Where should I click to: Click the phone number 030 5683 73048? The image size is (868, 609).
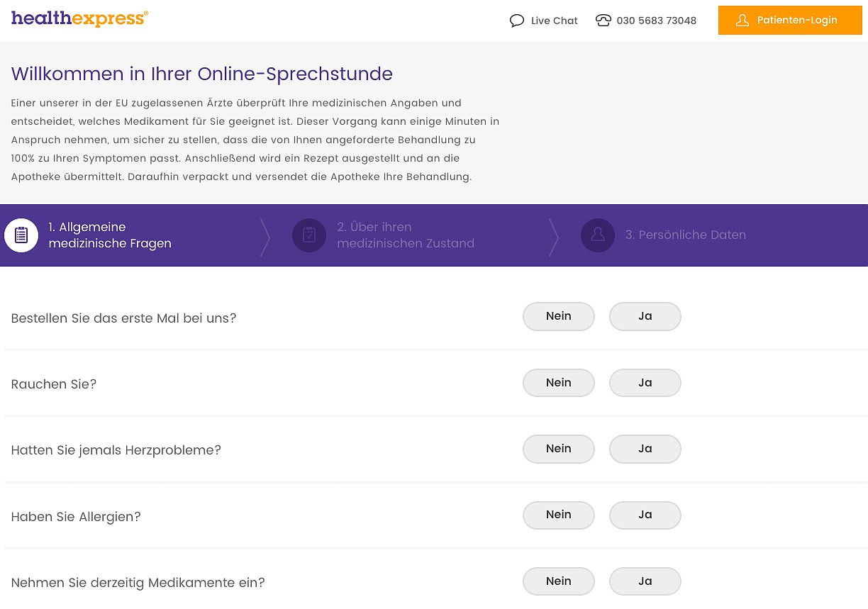[x=656, y=21]
